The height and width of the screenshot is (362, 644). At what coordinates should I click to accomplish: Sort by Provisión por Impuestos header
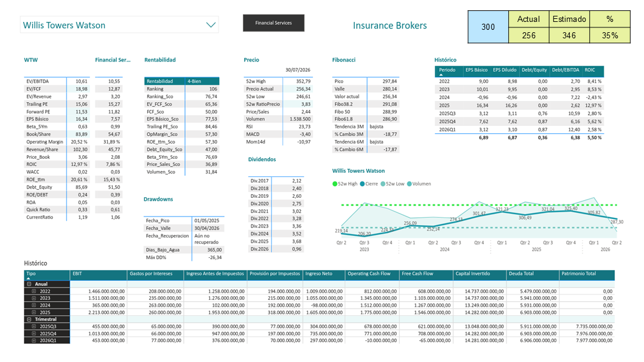[x=275, y=274]
